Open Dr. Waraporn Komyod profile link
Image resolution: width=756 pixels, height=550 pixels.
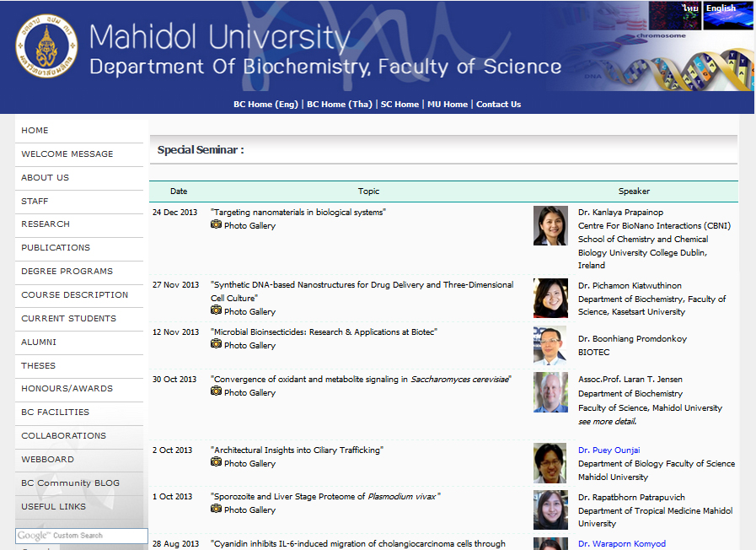tap(621, 544)
